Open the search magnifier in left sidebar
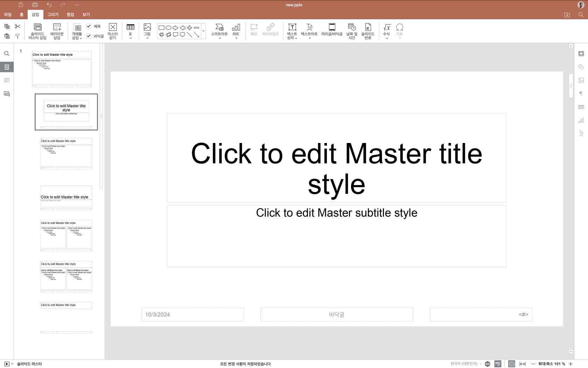 click(7, 54)
